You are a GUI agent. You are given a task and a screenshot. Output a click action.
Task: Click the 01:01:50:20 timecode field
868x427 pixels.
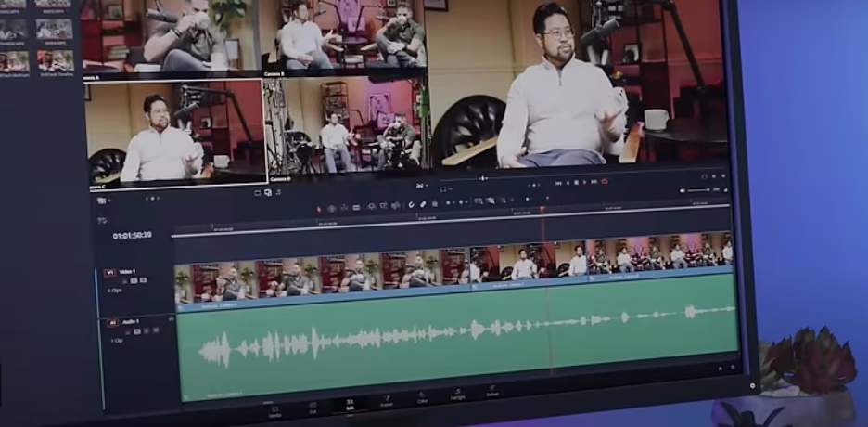132,236
